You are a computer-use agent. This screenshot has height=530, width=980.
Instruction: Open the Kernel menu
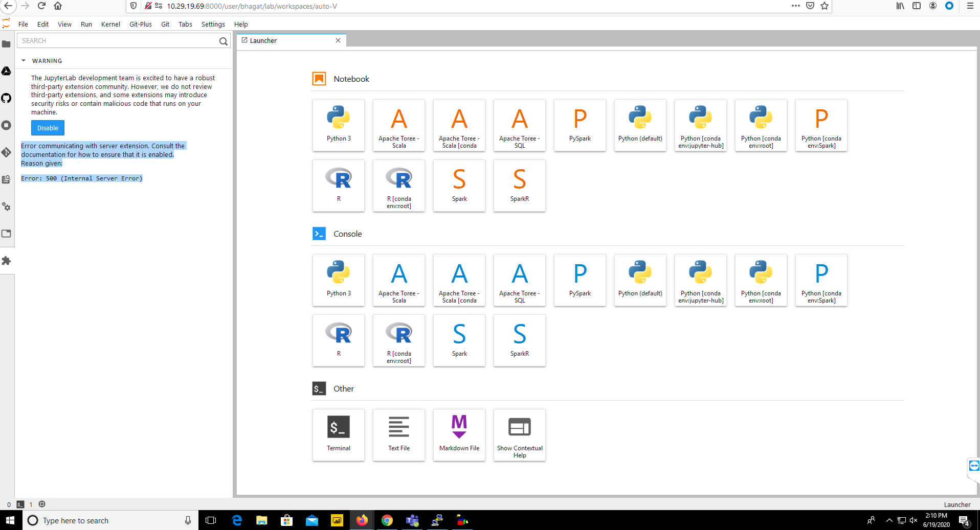pos(110,24)
